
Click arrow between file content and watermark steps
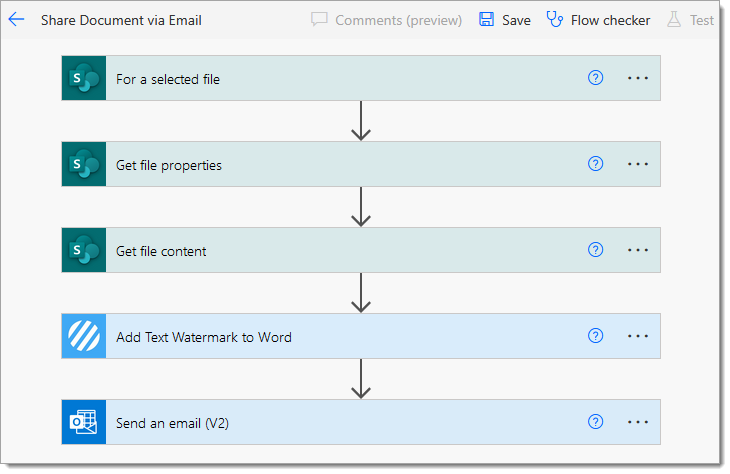(x=361, y=292)
